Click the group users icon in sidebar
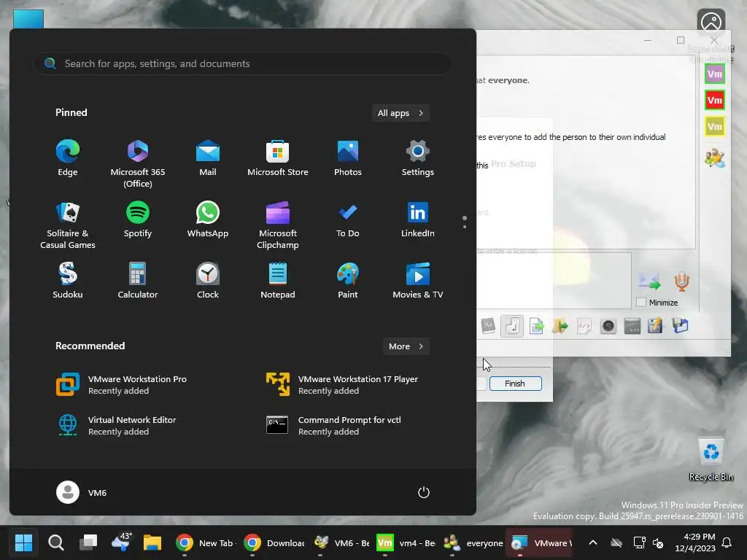Viewport: 747px width, 560px height. [715, 157]
